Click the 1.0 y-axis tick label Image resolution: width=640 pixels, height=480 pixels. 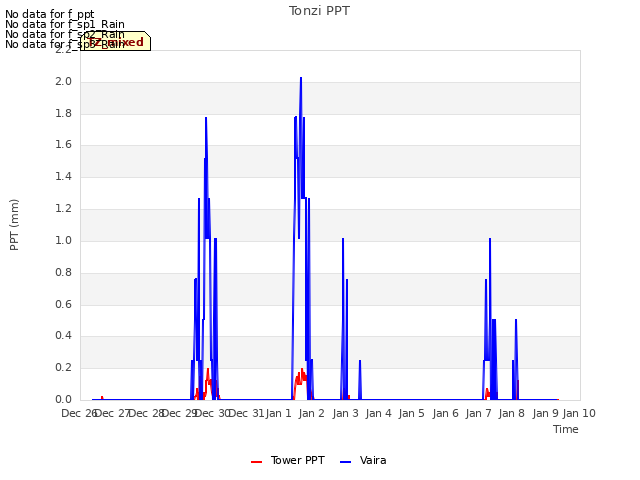point(63,240)
